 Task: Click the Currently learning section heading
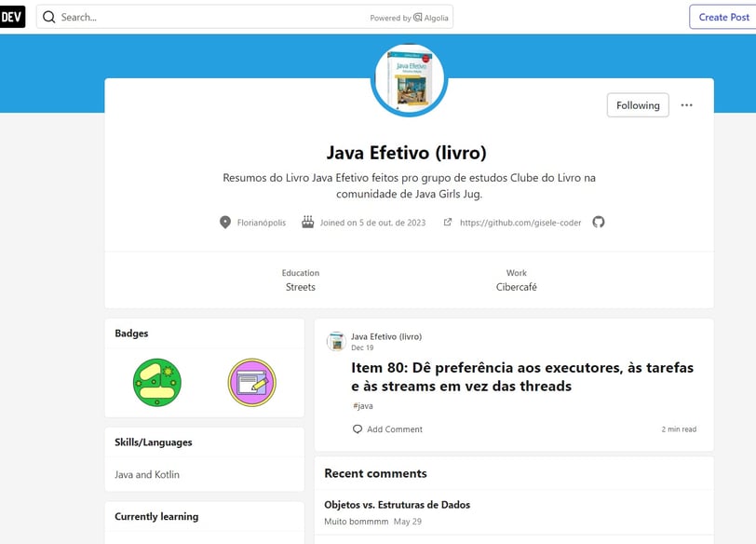[x=156, y=516]
